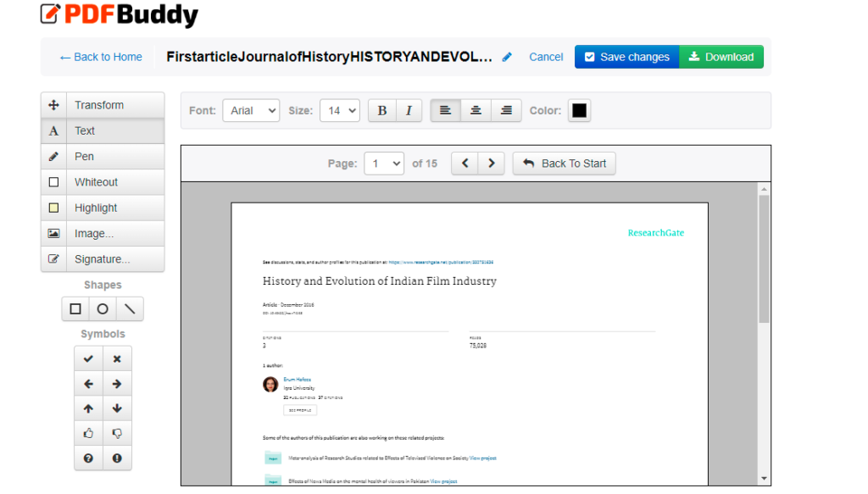Image resolution: width=868 pixels, height=494 pixels.
Task: Click the pencil icon to rename file
Action: [507, 57]
